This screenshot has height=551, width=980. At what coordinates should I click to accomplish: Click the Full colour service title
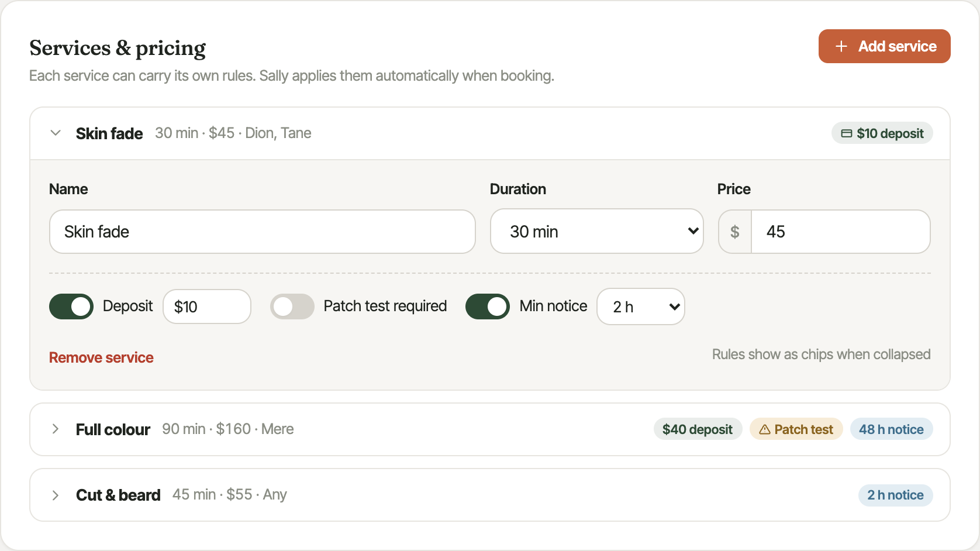tap(113, 430)
